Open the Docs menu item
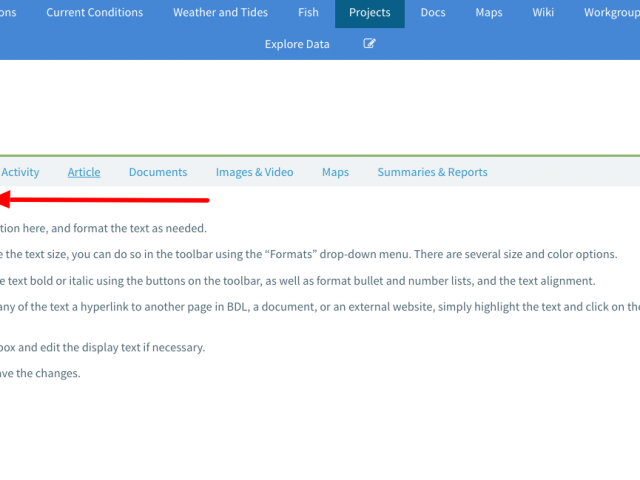This screenshot has height=480, width=640. (x=433, y=13)
